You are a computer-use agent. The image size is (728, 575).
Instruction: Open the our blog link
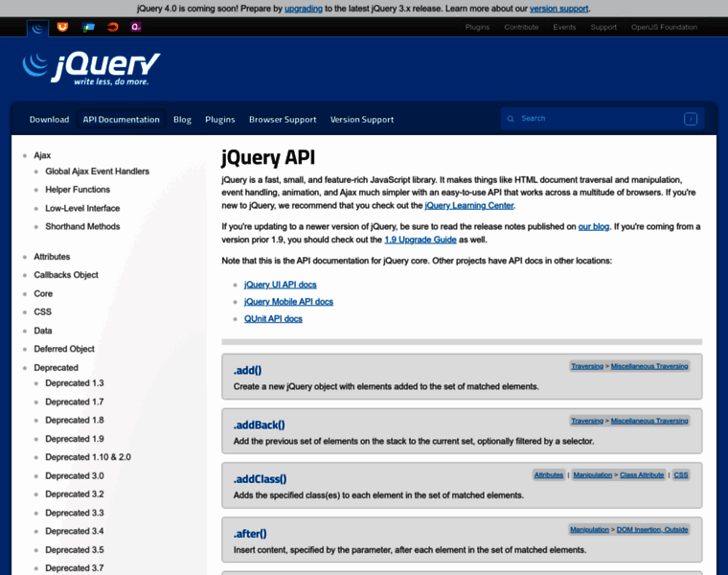click(x=593, y=227)
